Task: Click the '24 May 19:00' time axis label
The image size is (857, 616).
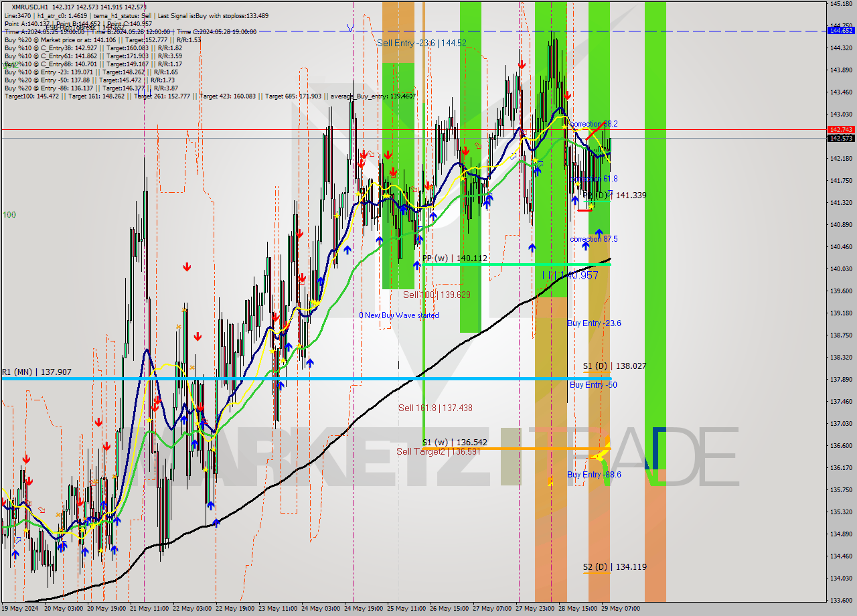Action: point(363,609)
